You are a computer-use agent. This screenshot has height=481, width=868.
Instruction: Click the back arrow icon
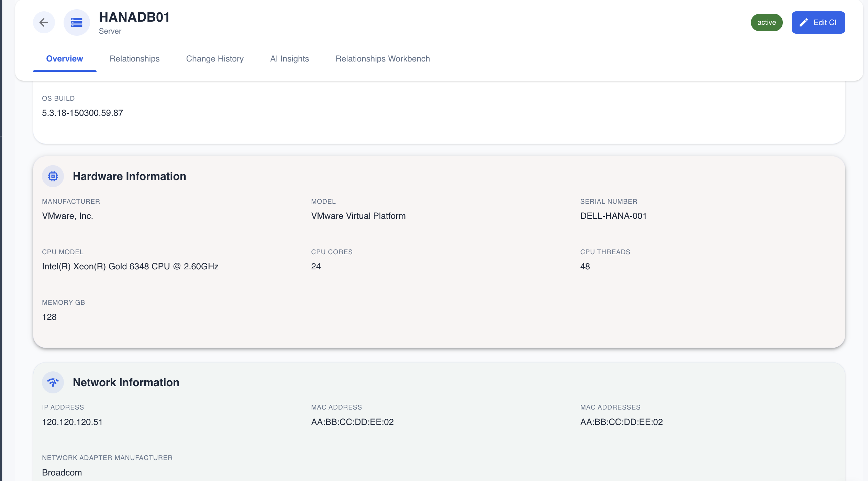click(44, 23)
